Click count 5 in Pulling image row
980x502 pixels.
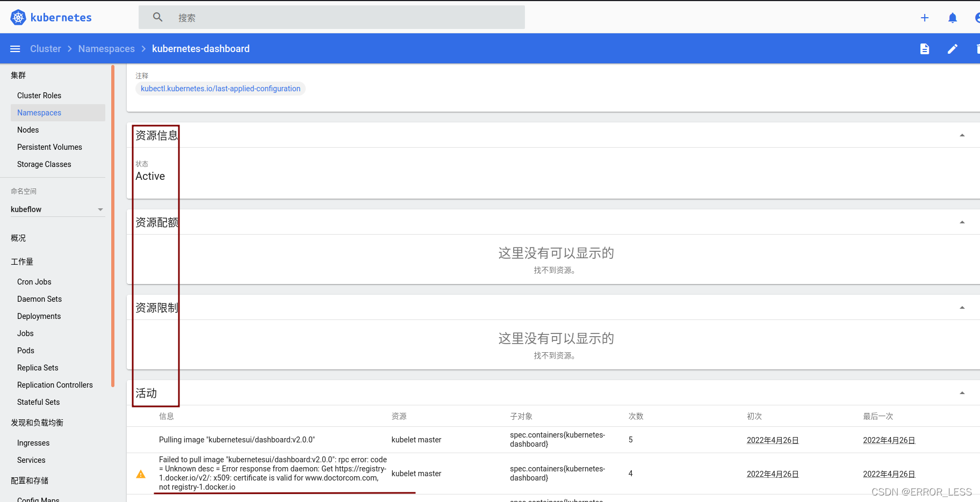coord(631,440)
